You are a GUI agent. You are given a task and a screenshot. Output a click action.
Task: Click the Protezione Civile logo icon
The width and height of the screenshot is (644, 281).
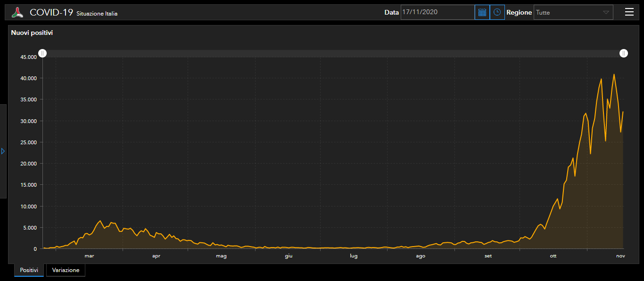[17, 13]
